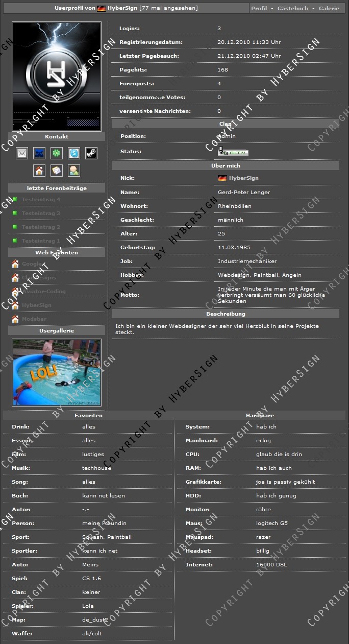Click the add buddy user icon

74,171
